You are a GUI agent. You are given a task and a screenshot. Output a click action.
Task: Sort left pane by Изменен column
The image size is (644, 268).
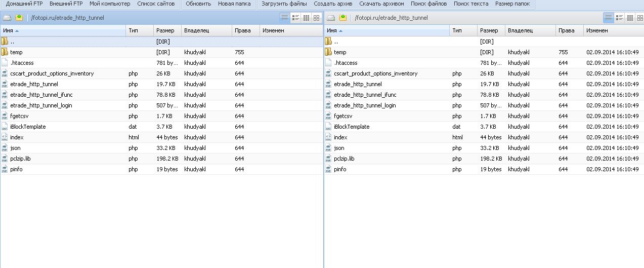coord(291,30)
